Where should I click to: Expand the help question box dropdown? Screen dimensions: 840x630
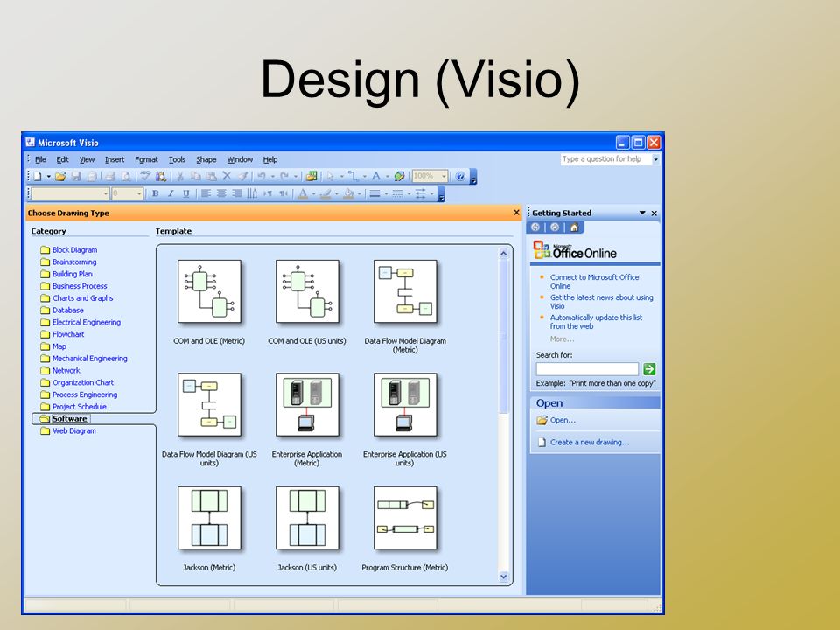(x=655, y=159)
